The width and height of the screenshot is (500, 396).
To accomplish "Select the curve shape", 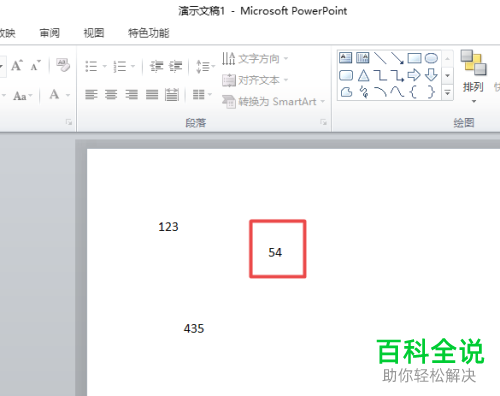I will [397, 92].
